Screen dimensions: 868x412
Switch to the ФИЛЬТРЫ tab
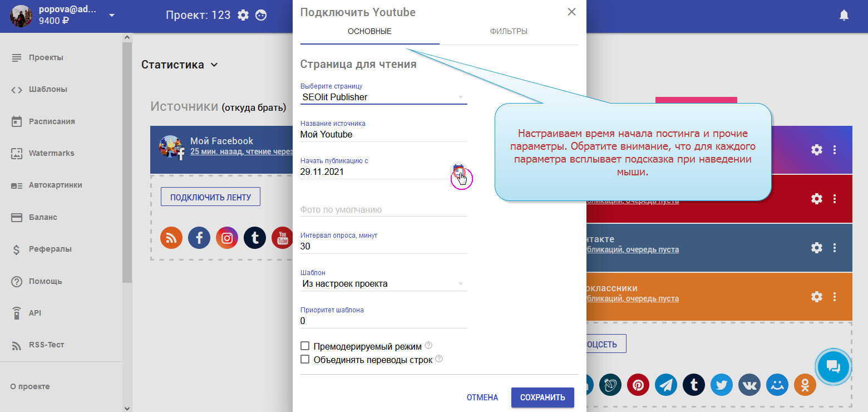pos(509,32)
